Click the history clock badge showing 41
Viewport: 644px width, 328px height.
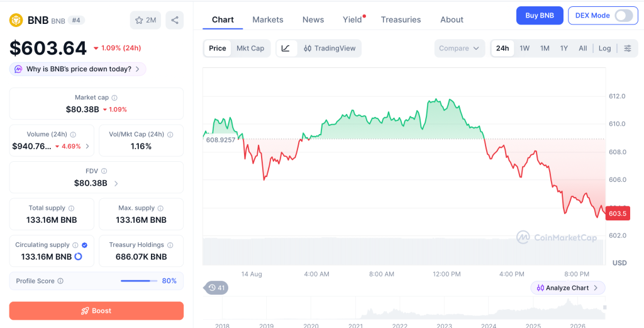[216, 288]
